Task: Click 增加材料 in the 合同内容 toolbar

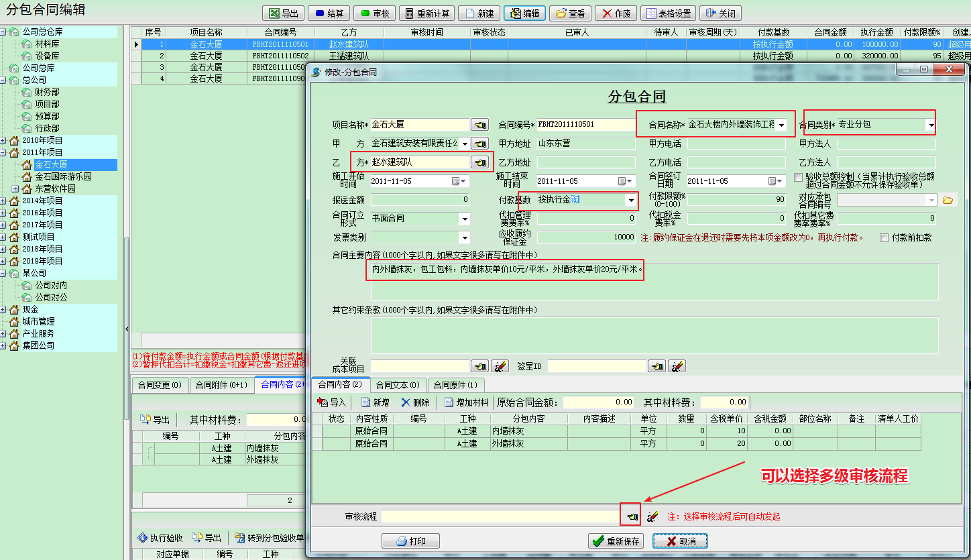Action: 467,402
